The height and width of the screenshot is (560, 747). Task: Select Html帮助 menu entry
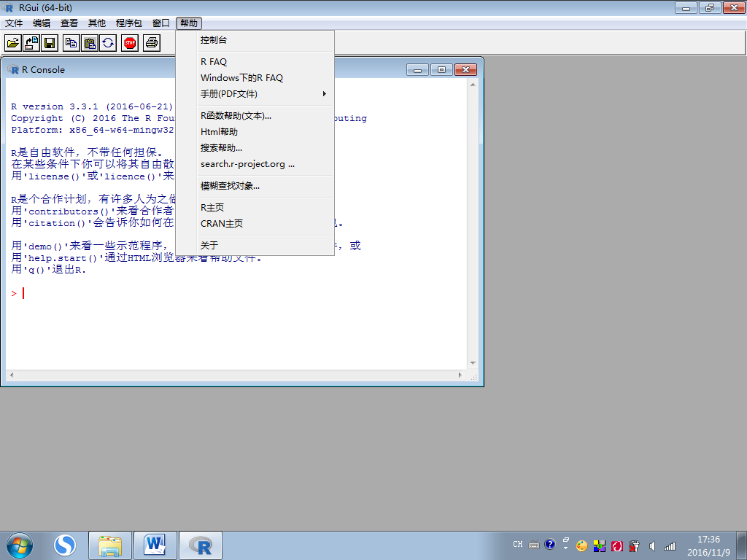(x=255, y=132)
